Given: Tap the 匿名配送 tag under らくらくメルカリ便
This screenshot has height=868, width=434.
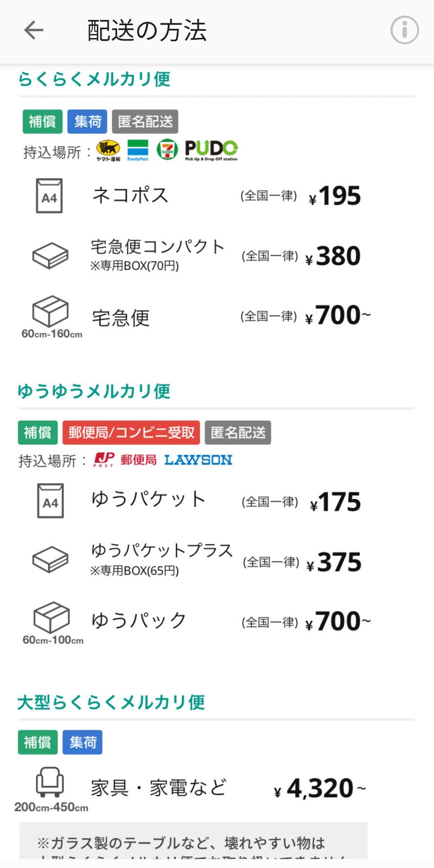Looking at the screenshot, I should click(145, 122).
